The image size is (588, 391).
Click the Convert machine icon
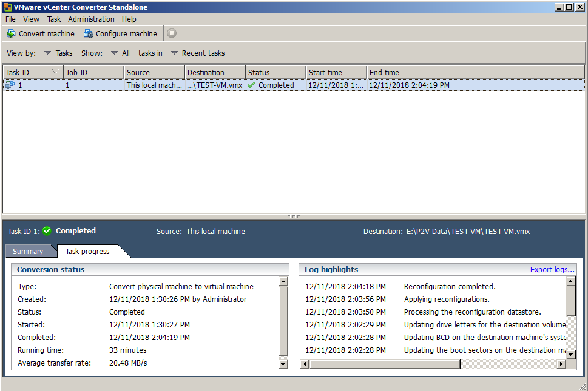coord(11,34)
